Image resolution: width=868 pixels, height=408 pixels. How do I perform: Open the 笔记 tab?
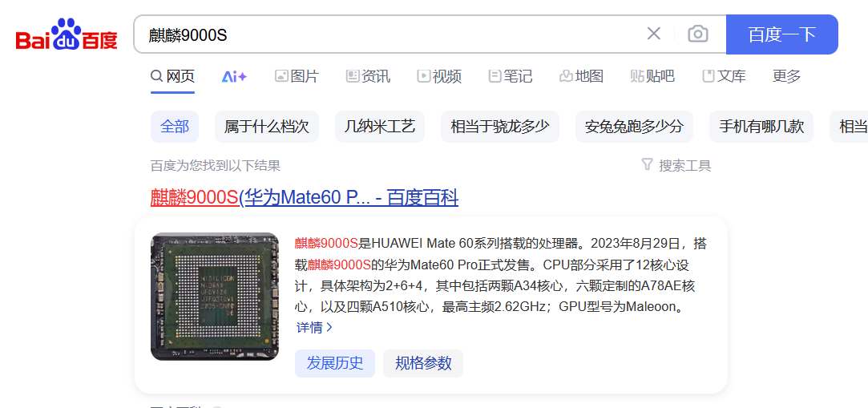point(511,76)
